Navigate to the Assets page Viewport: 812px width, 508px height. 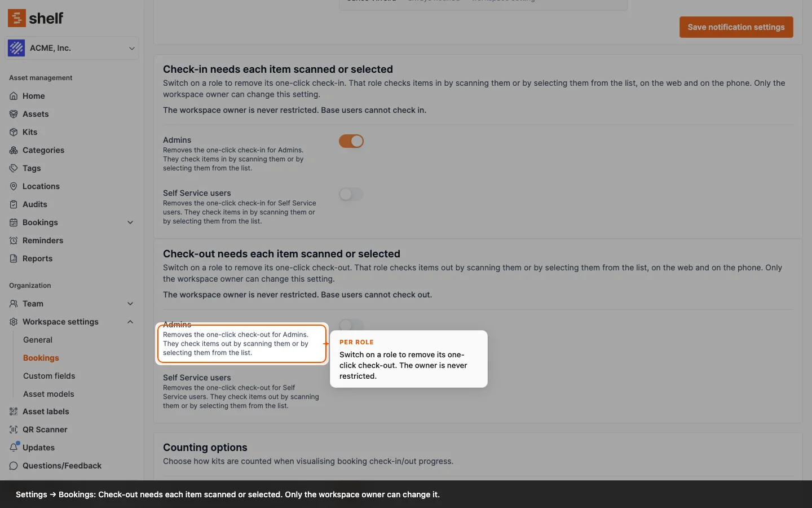tap(36, 114)
